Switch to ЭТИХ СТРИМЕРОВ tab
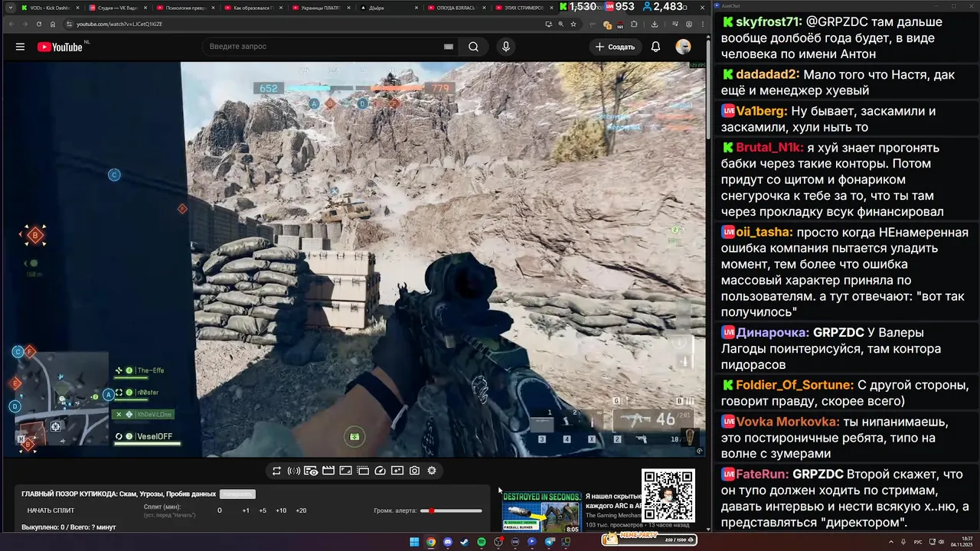The height and width of the screenshot is (551, 980). (524, 8)
